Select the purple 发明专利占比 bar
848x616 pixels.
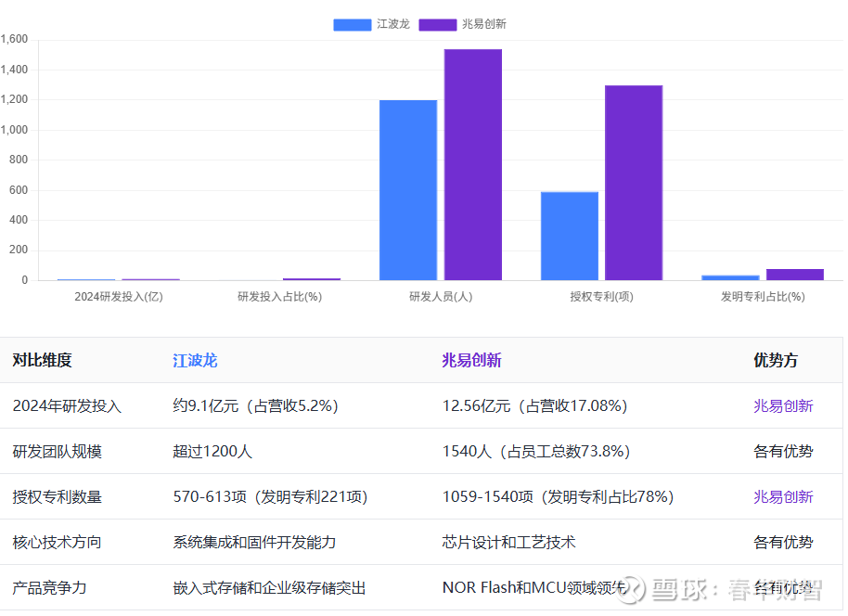(795, 275)
